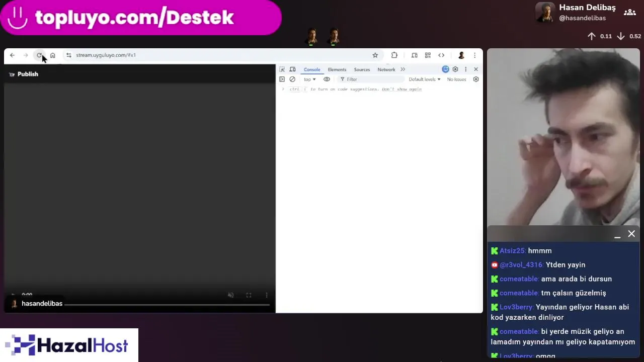Click Hasan Delibaş avatar picture

pos(545,13)
